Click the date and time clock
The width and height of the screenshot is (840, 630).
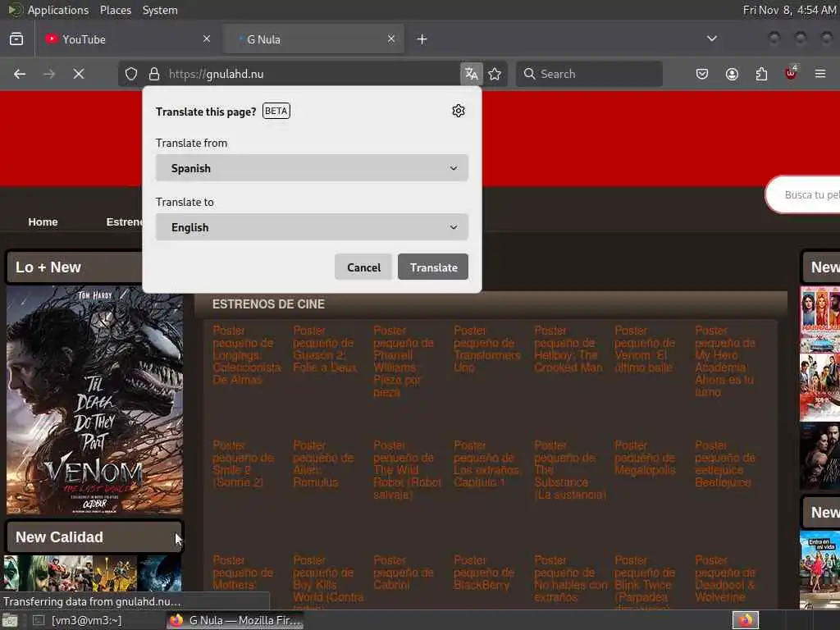[x=789, y=10]
